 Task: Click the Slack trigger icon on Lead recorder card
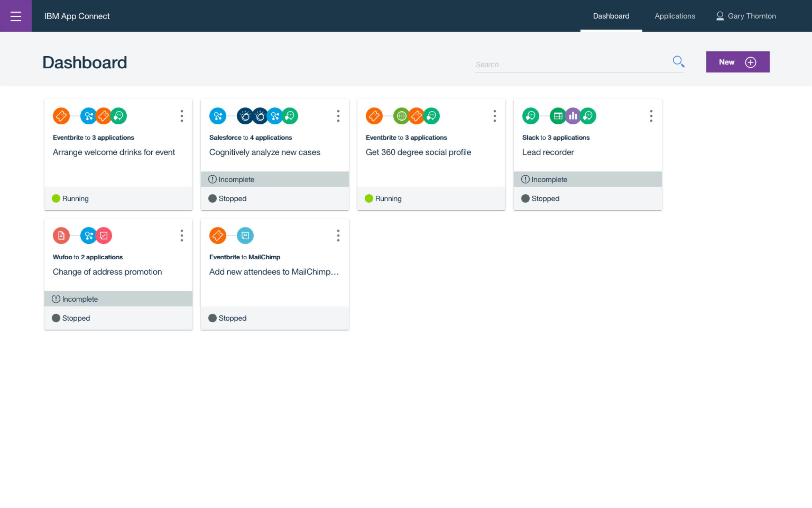pyautogui.click(x=531, y=116)
